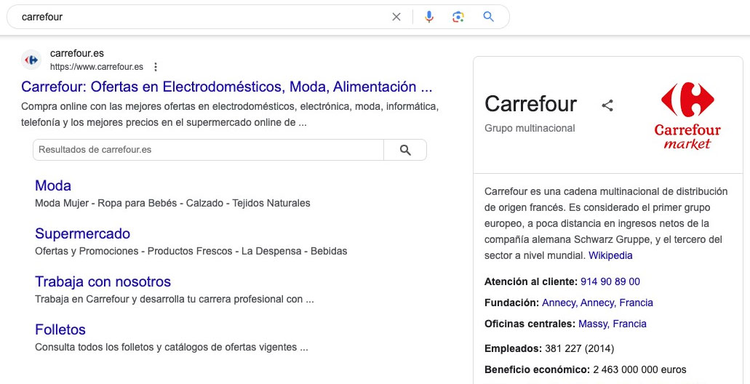Click the Empleados: 381 227 (2014) line
Viewport: 750px width, 384px height.
(x=549, y=349)
